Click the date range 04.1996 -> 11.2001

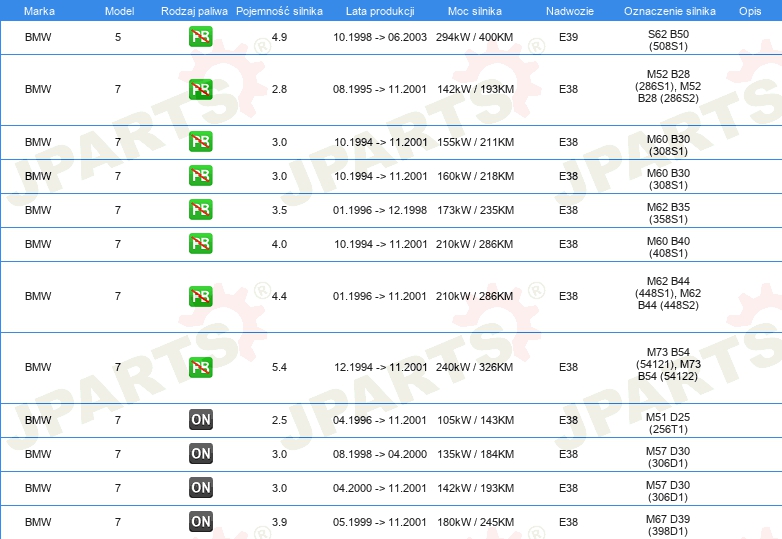coord(380,420)
